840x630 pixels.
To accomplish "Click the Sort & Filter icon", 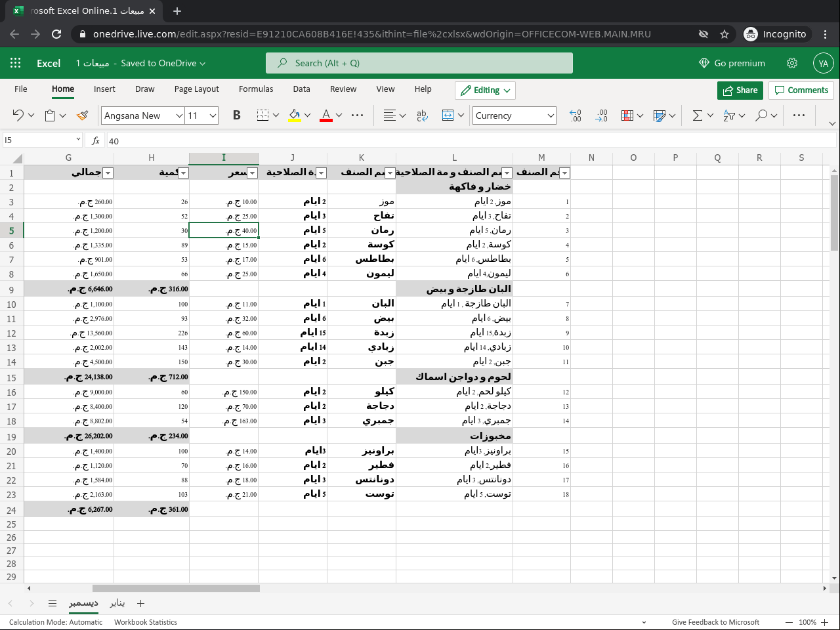I will [x=729, y=115].
